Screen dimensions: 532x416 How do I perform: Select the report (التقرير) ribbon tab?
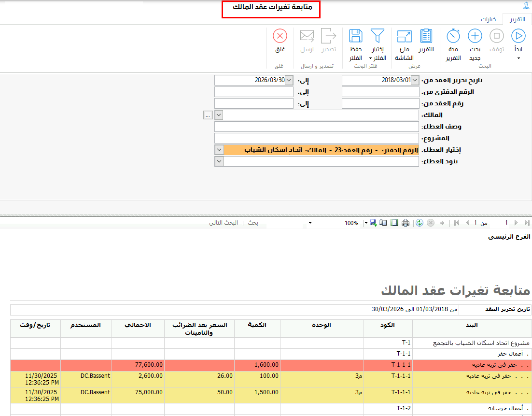coord(518,20)
